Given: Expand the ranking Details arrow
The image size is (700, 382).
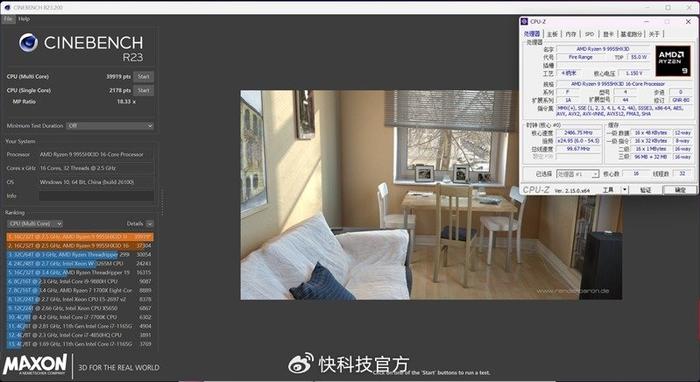Looking at the screenshot, I should [x=150, y=224].
